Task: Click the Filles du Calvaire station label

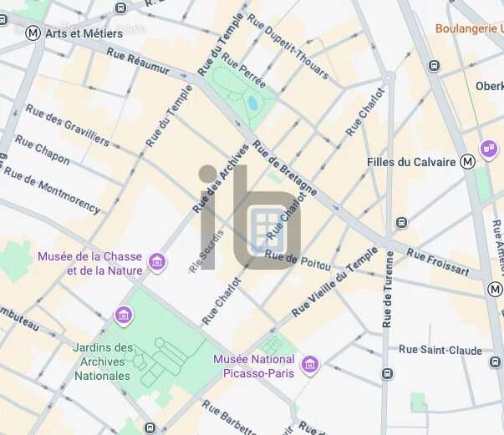Action: tap(411, 162)
